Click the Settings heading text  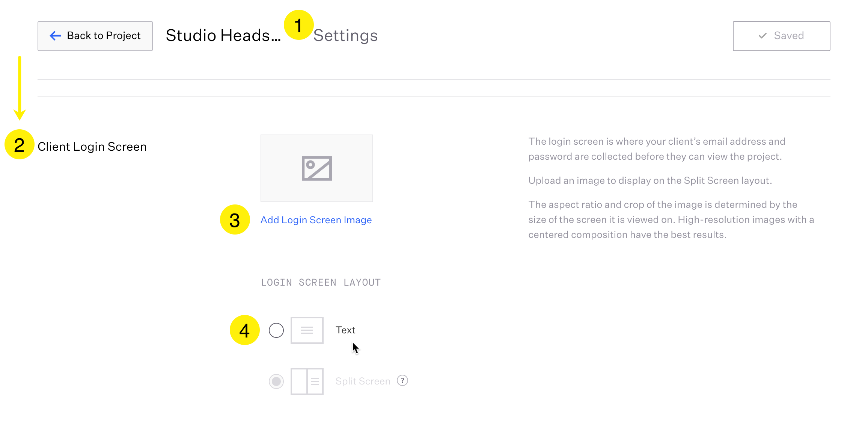click(x=345, y=36)
